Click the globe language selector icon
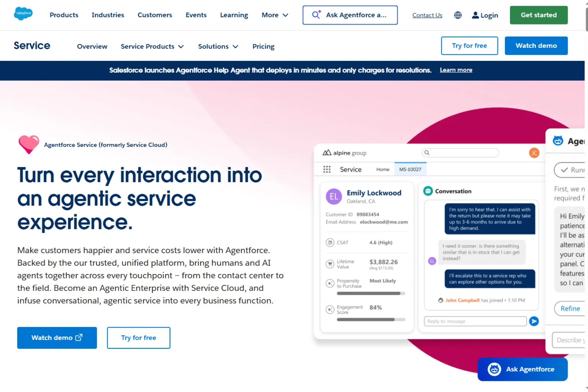Screen dimensions: 588x392 click(457, 15)
